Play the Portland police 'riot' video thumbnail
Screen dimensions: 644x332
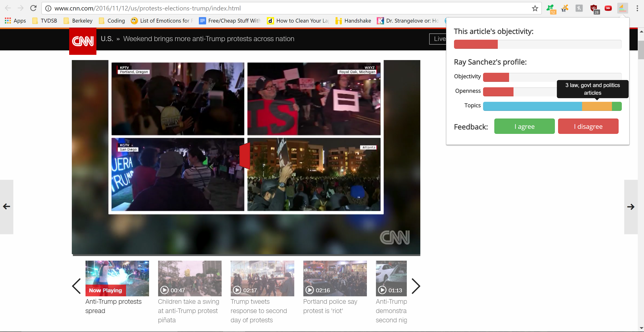click(x=335, y=278)
